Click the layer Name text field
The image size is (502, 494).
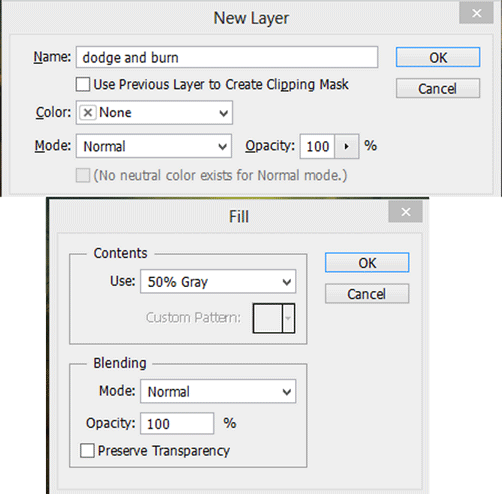pyautogui.click(x=227, y=57)
